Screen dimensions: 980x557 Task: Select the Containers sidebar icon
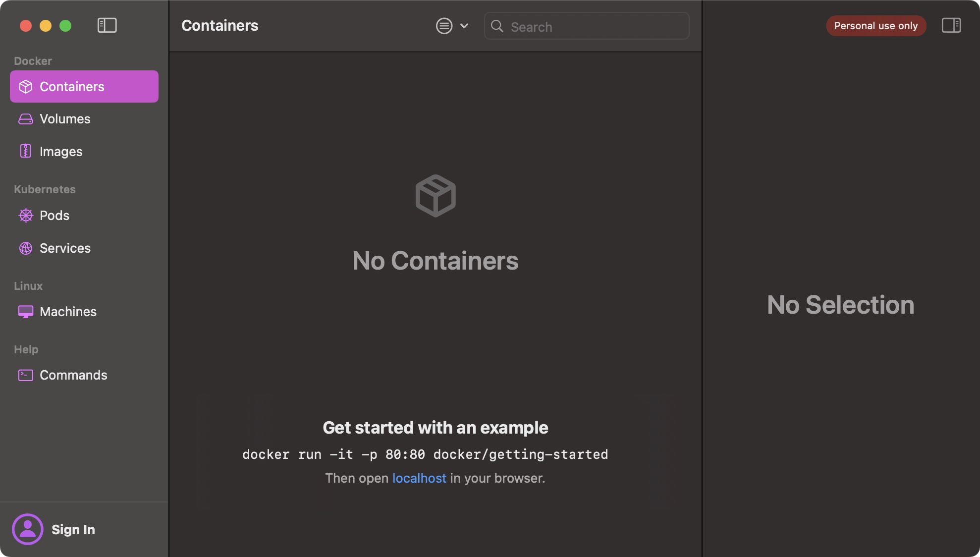tap(26, 86)
